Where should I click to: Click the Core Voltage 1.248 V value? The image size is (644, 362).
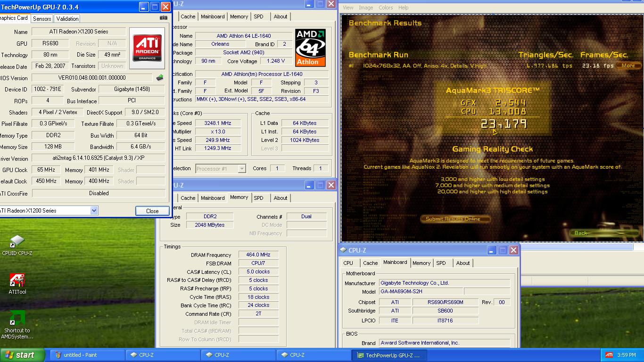[x=276, y=61]
